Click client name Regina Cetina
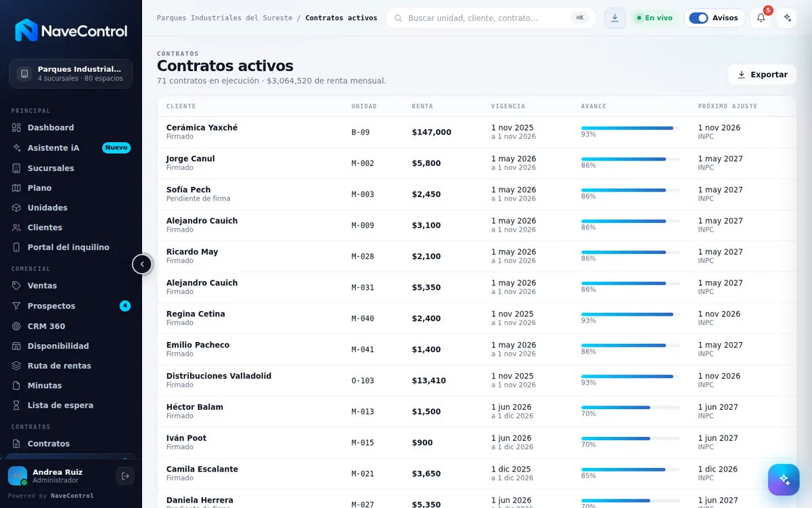812x508 pixels. (196, 314)
